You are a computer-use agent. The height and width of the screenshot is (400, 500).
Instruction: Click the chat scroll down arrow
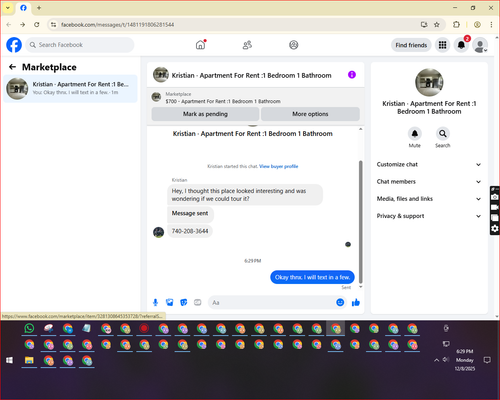pos(360,287)
